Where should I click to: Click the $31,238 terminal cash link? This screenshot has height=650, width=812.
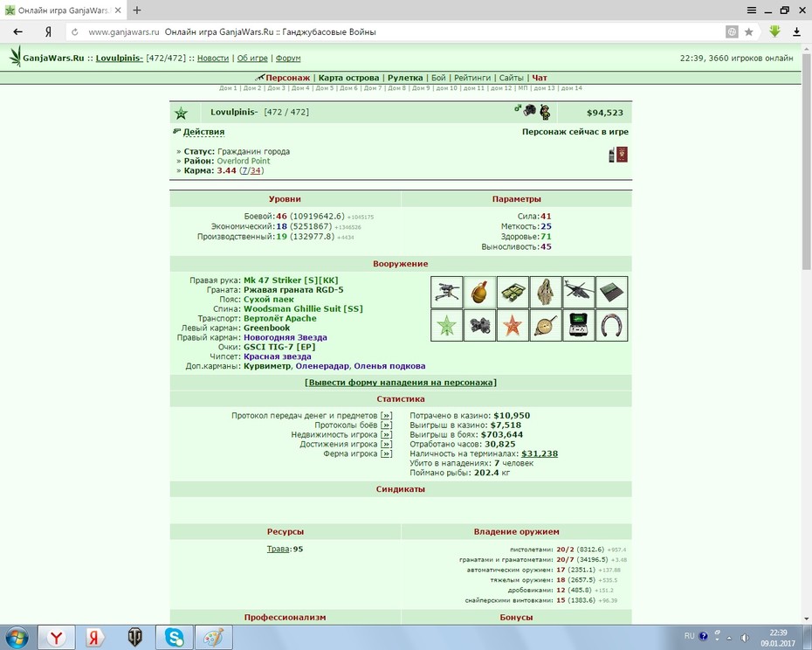click(540, 453)
